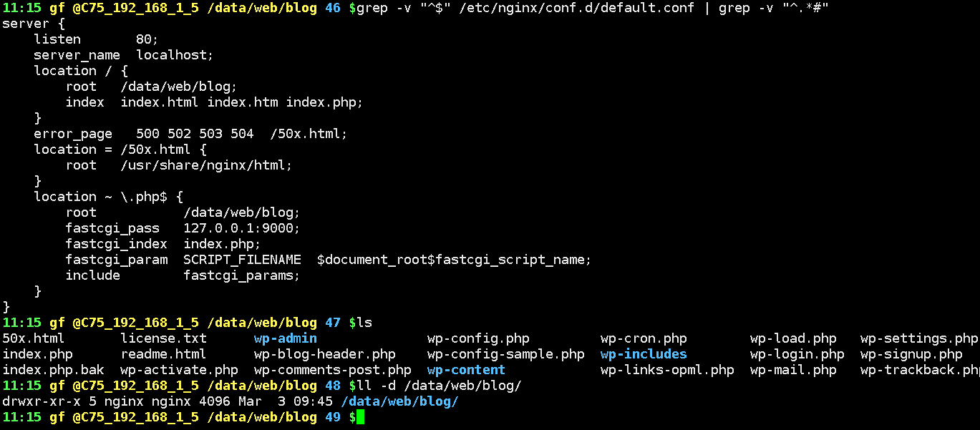
Task: Click the drwxr-xr-x permissions string
Action: 42,401
